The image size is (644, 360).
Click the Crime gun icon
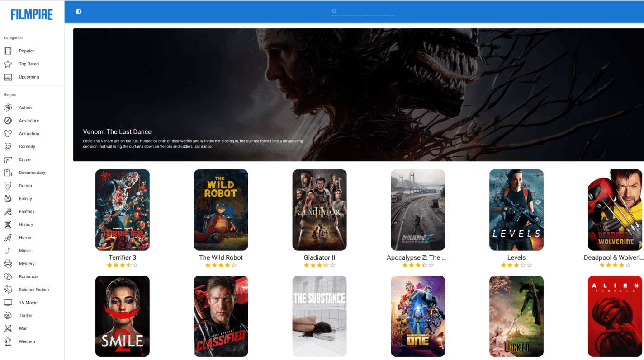click(x=8, y=159)
